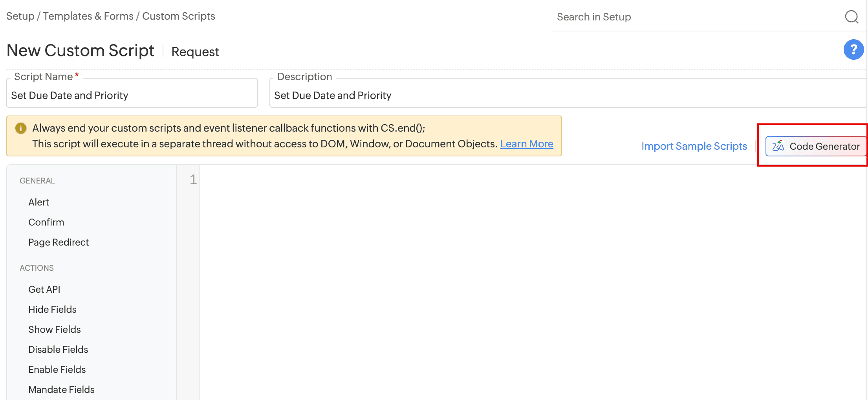868x400 pixels.
Task: Select the Hide Fields action
Action: pyautogui.click(x=52, y=309)
